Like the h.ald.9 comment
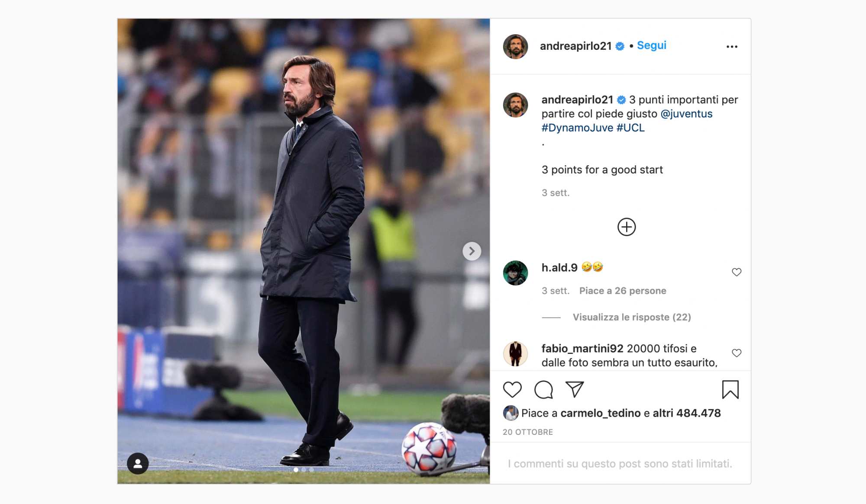866x504 pixels. (736, 272)
